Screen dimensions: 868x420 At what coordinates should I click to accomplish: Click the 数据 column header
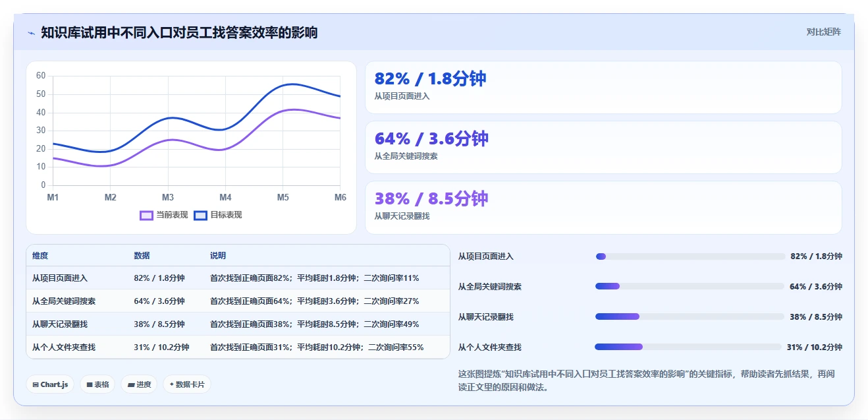[x=142, y=256]
